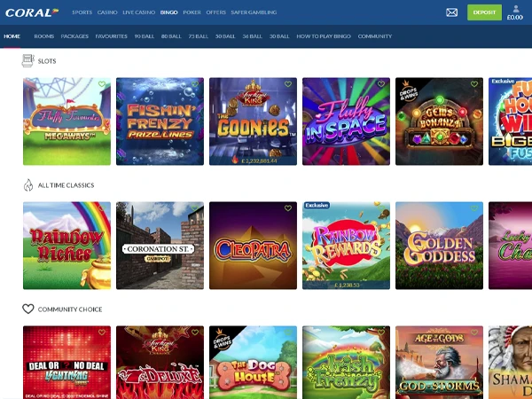532x399 pixels.
Task: Open the 75 Ball tab
Action: [x=198, y=36]
